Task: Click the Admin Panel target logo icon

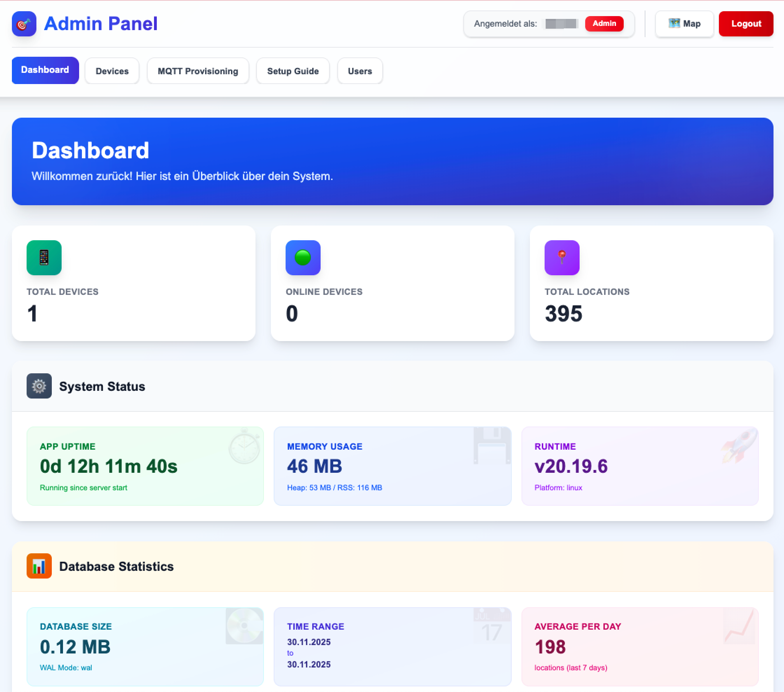Action: (x=24, y=24)
